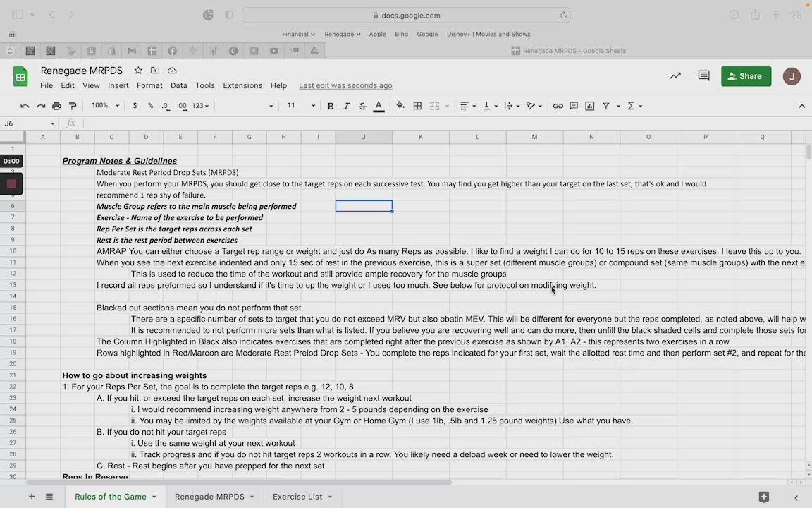Image resolution: width=812 pixels, height=508 pixels.
Task: Toggle strikethrough formatting
Action: pyautogui.click(x=362, y=106)
